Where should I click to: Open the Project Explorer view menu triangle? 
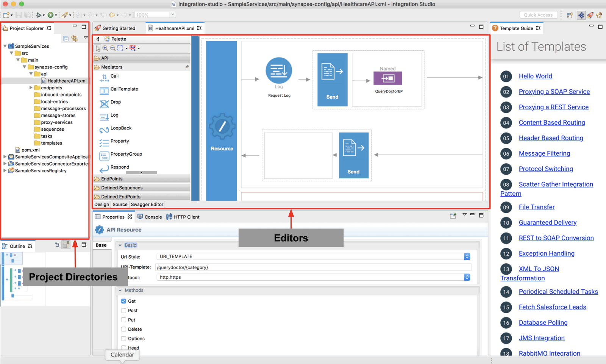(86, 38)
